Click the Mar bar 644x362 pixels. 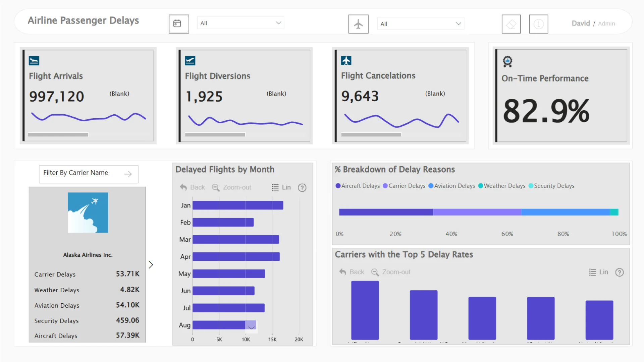(x=236, y=239)
